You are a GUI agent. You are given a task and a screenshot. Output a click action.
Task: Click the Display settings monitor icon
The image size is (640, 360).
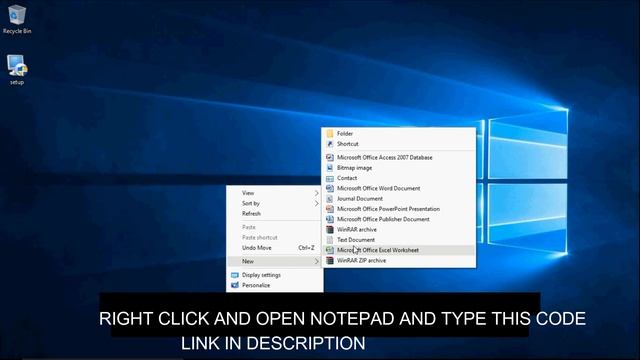coord(235,275)
